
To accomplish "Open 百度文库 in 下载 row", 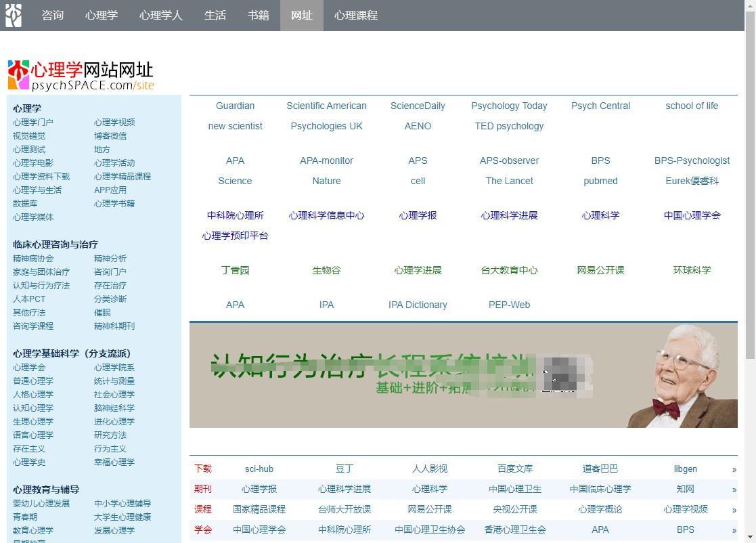I will [515, 469].
